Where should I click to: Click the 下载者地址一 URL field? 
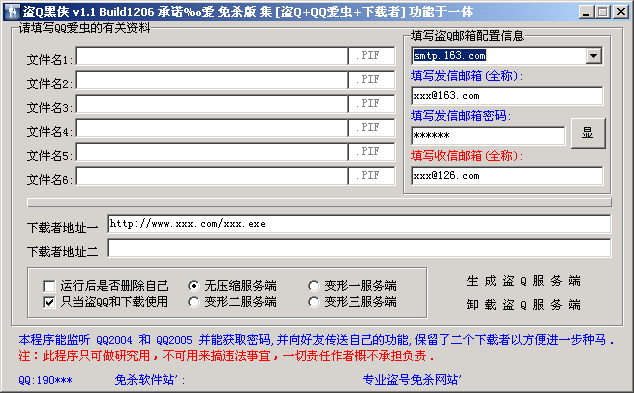pos(359,224)
